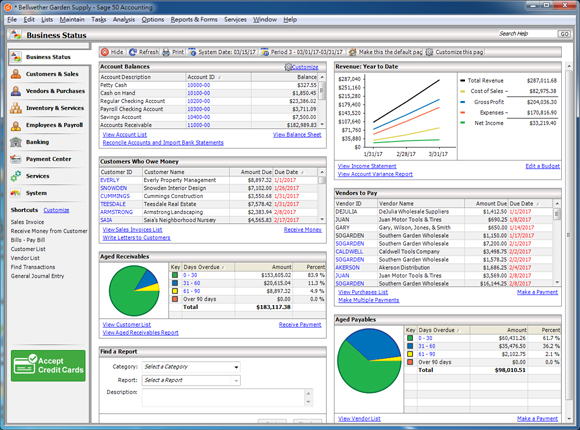Screen dimensions: 580x430
Task: Click View Balance Sheet link
Action: tap(297, 135)
